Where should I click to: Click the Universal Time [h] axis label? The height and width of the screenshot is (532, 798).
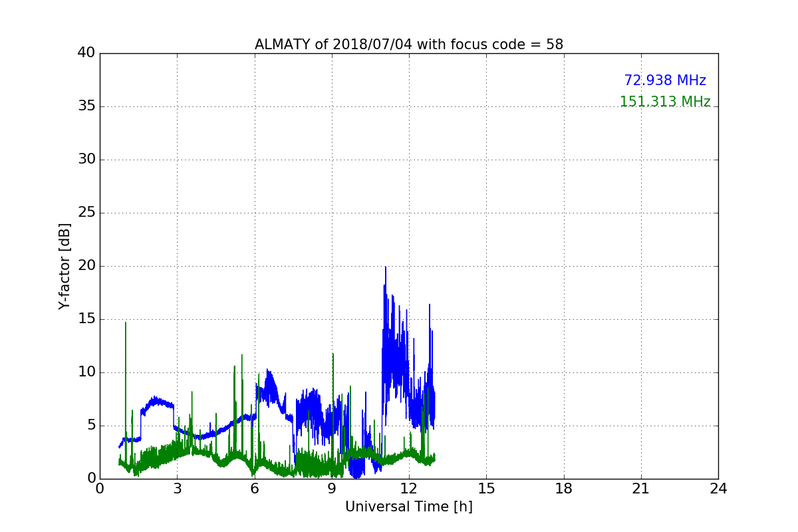tap(409, 507)
